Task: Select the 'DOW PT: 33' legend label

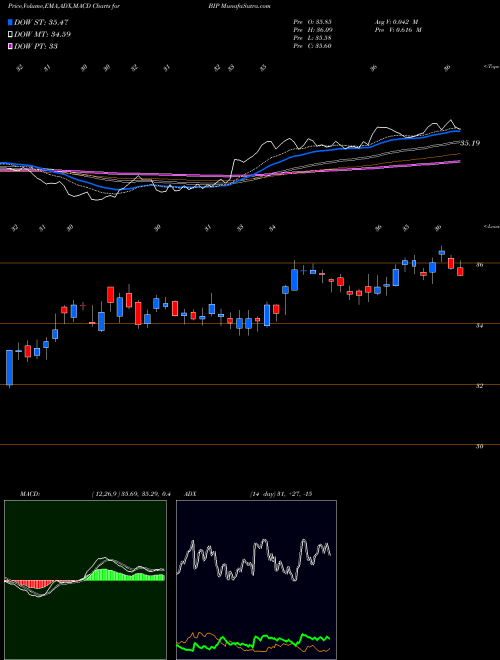Action: [x=36, y=46]
